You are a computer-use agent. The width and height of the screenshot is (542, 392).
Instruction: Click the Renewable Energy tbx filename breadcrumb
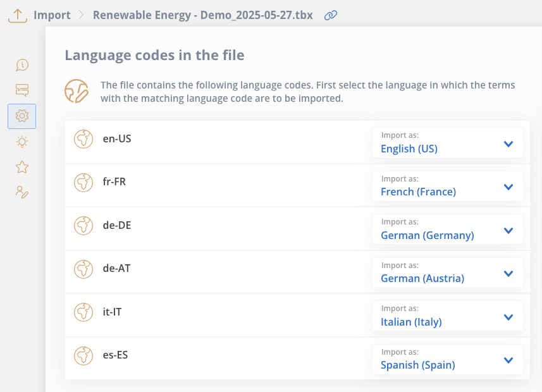coord(203,15)
